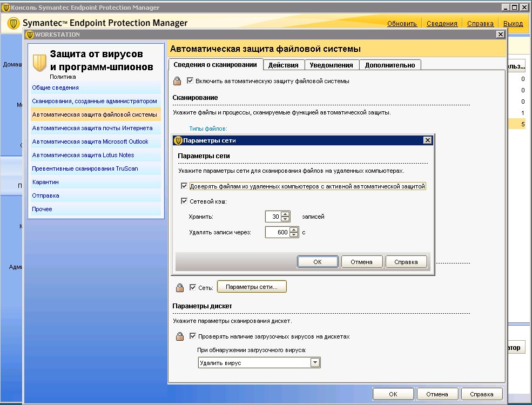
Task: Switch to the Уведомления tab
Action: (x=331, y=65)
